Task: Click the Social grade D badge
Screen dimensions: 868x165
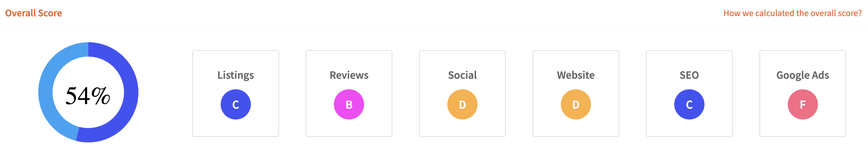Action: [462, 104]
